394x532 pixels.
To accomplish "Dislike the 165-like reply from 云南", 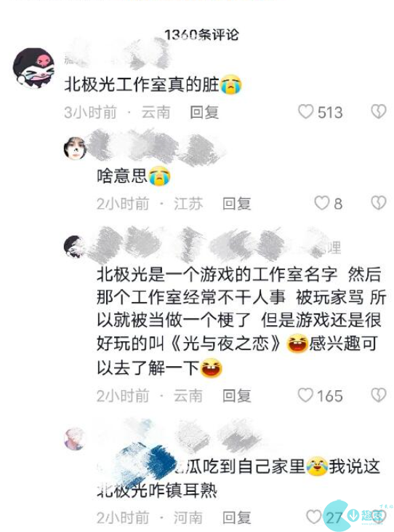I will coord(379,395).
